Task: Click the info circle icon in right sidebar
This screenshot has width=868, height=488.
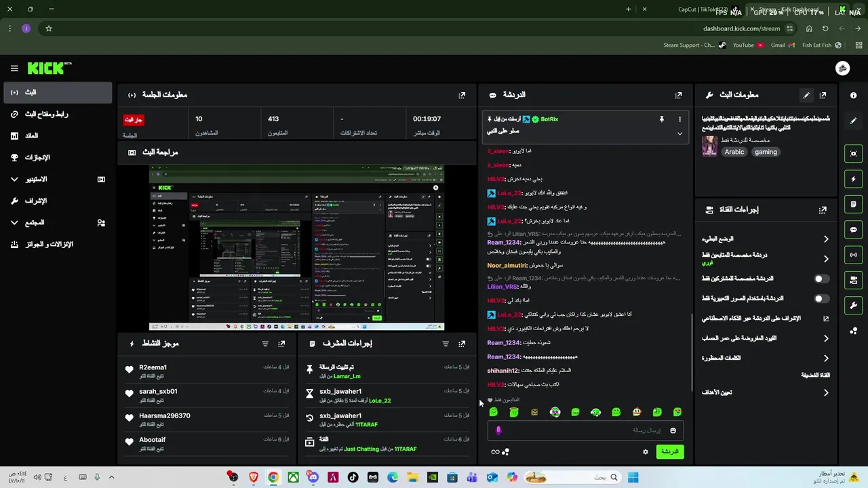Action: click(x=853, y=96)
